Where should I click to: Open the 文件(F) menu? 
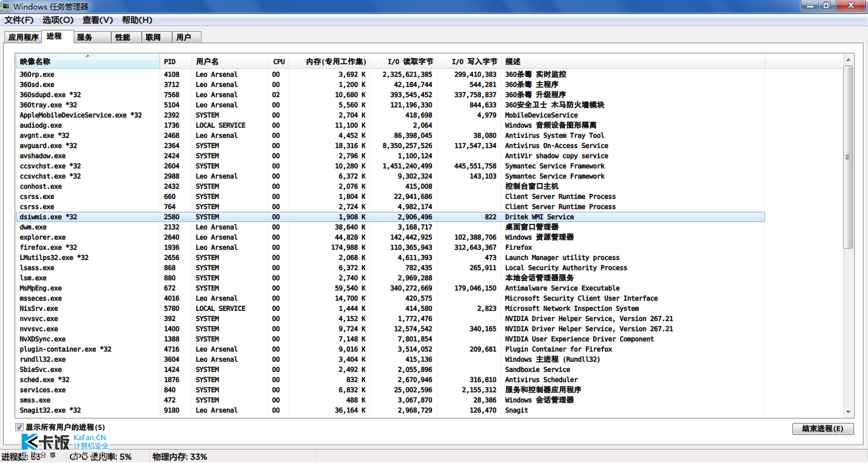click(x=18, y=20)
